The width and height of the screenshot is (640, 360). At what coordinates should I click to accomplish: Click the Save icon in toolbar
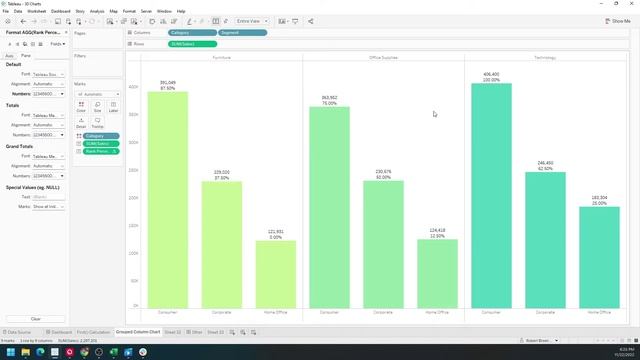click(58, 21)
